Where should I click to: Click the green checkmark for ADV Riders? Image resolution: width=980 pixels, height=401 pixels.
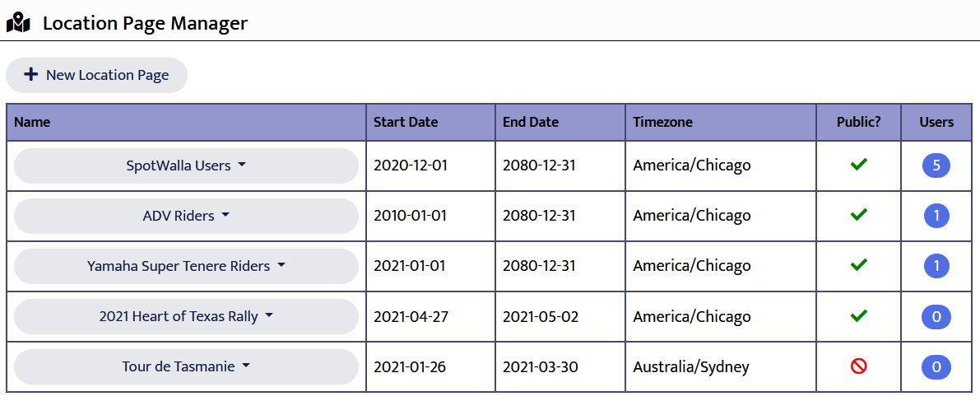[x=859, y=216]
